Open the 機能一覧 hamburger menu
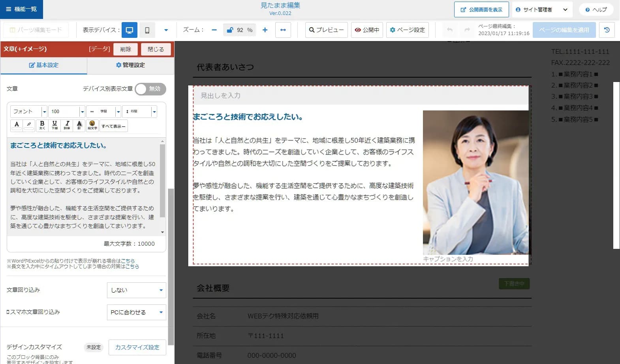620x364 pixels. pos(21,9)
